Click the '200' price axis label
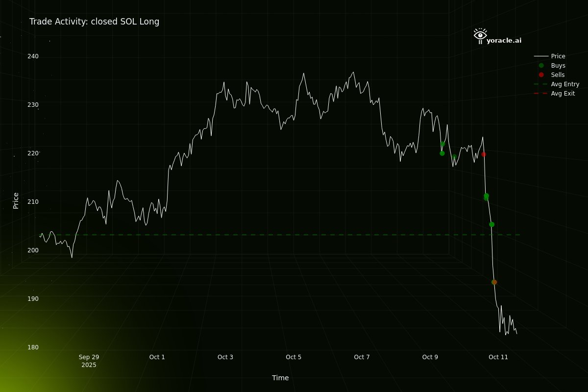The height and width of the screenshot is (392, 588). (x=33, y=250)
